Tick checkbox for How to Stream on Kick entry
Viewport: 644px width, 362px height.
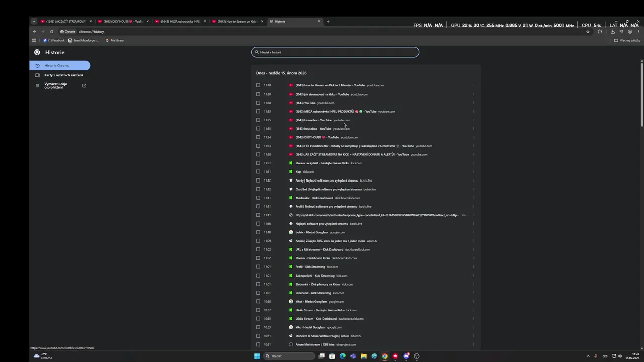click(x=258, y=85)
